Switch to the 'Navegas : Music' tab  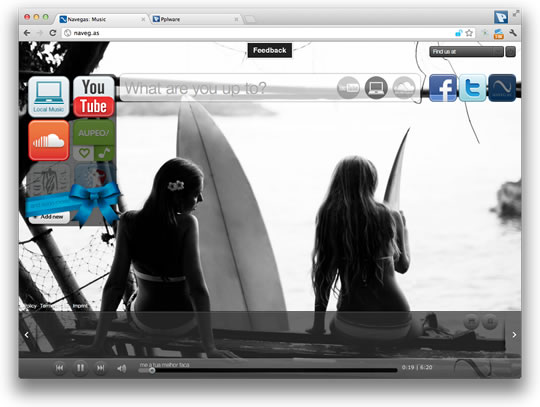point(103,19)
